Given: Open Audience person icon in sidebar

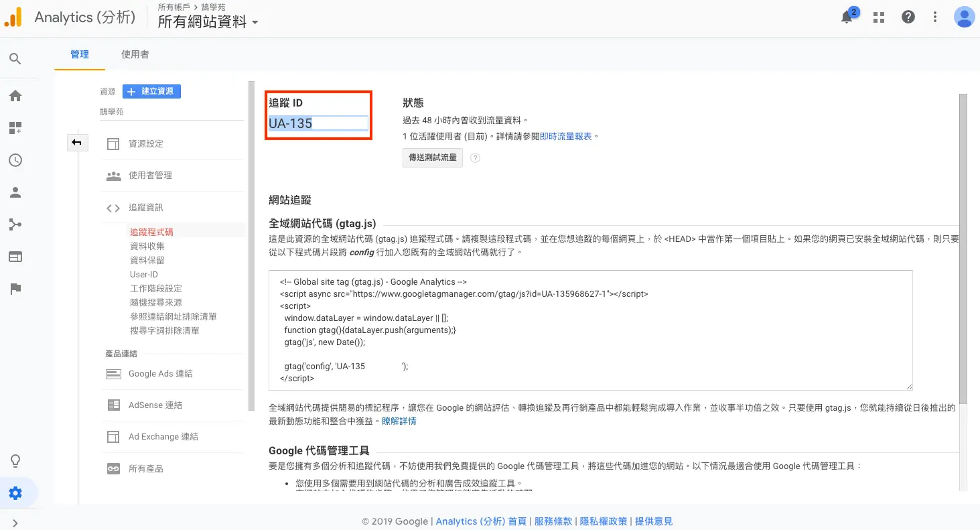Looking at the screenshot, I should point(15,192).
